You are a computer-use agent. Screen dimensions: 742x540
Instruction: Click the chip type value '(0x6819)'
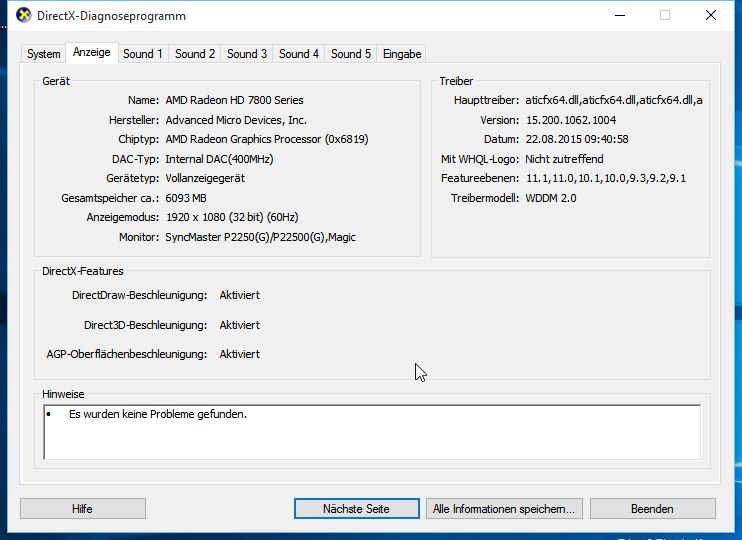click(x=346, y=139)
